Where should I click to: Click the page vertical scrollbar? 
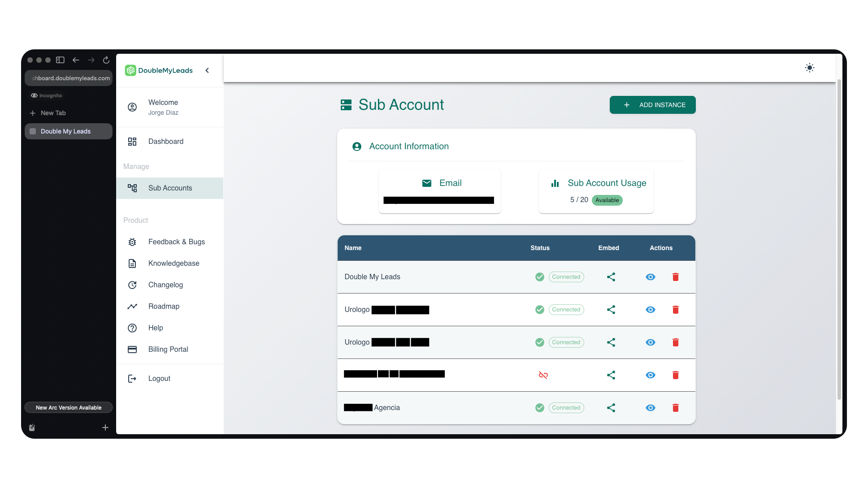point(839,240)
